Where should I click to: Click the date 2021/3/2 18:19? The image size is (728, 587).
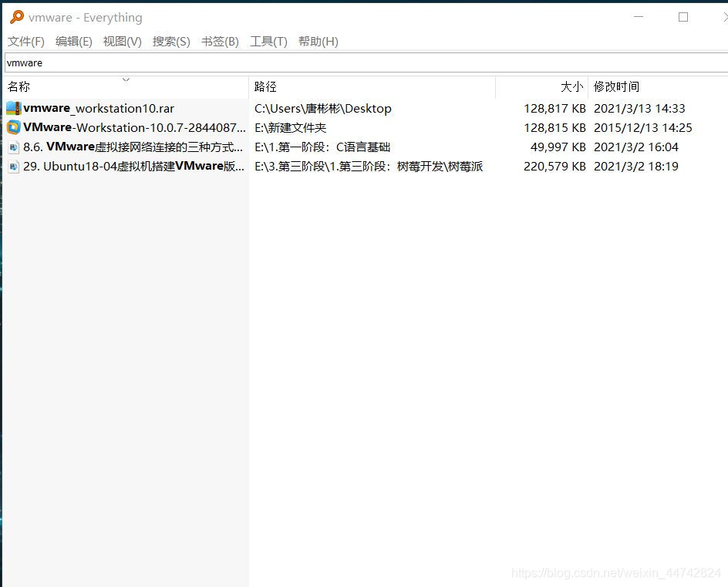click(x=636, y=167)
